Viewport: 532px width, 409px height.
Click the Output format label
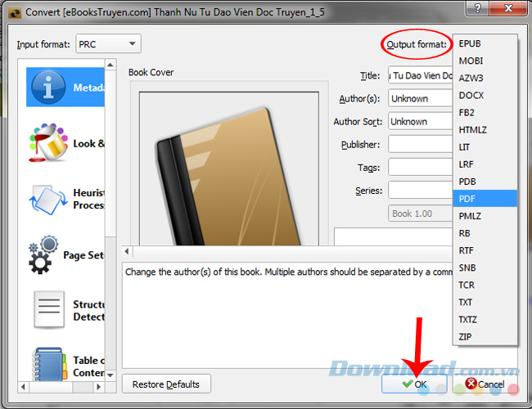click(x=417, y=44)
